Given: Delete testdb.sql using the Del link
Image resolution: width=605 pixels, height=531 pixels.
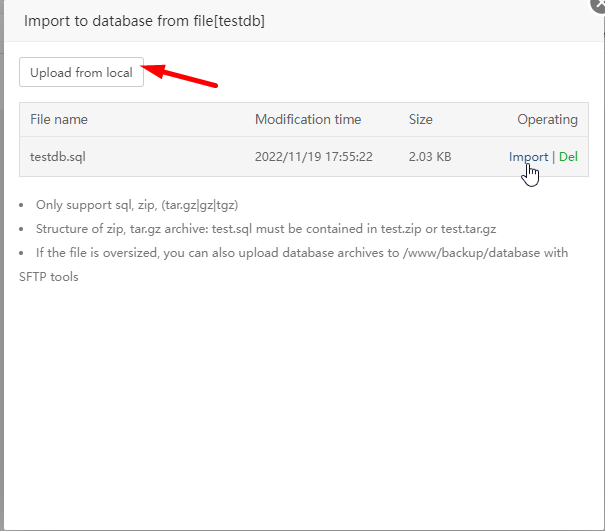Looking at the screenshot, I should (568, 157).
